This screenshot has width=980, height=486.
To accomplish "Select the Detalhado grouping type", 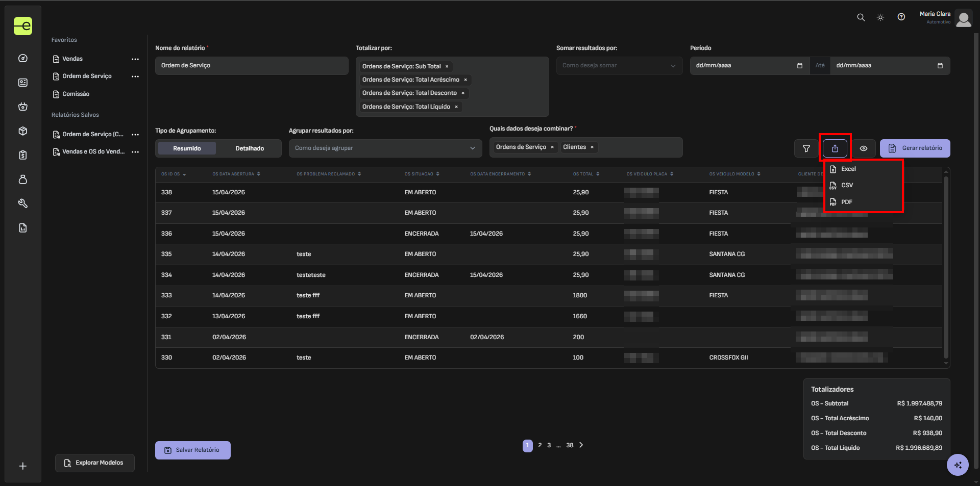I will pos(250,148).
